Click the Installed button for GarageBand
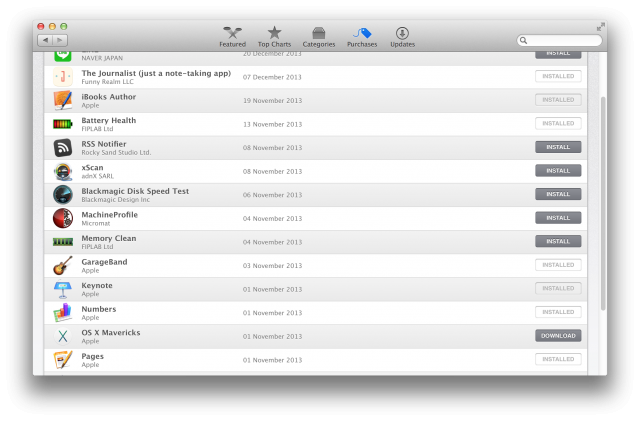 (x=558, y=265)
